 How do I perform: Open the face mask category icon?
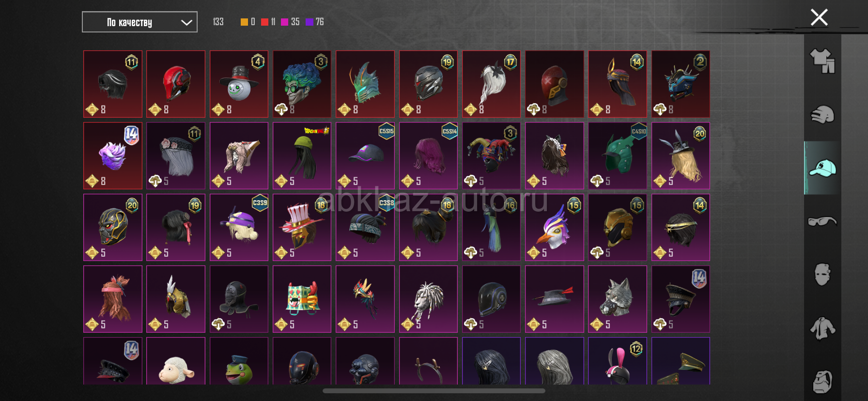click(x=822, y=275)
